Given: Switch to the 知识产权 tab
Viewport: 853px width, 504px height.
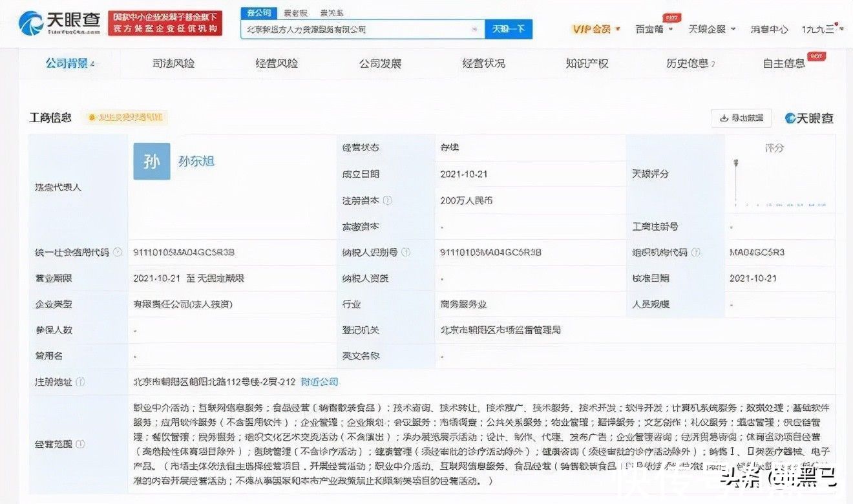Looking at the screenshot, I should pyautogui.click(x=587, y=63).
